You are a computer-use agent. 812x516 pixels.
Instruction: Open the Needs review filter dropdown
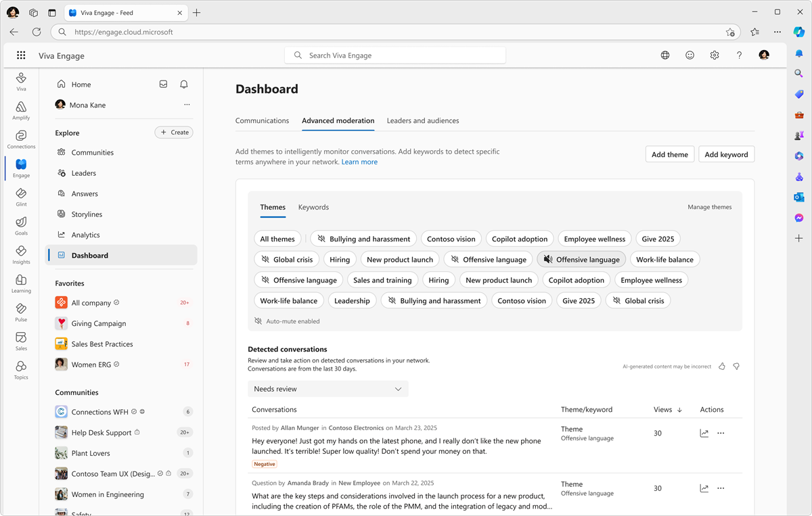[x=328, y=389]
